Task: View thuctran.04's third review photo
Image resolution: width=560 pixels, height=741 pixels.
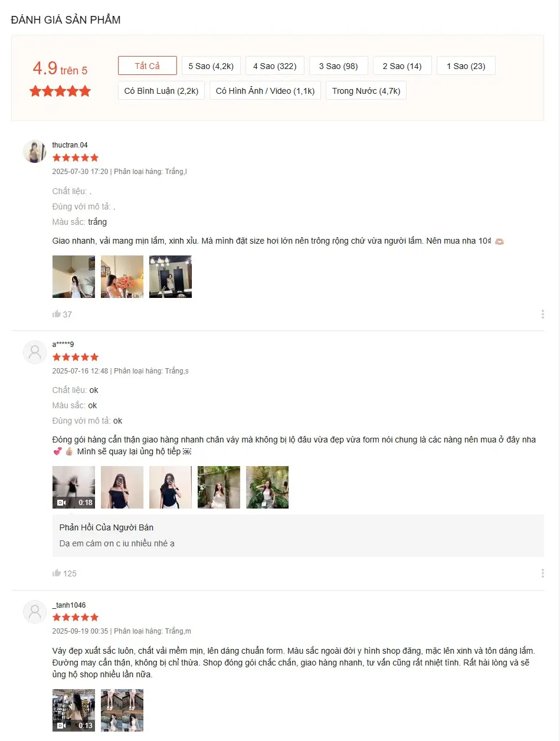Action: (171, 277)
